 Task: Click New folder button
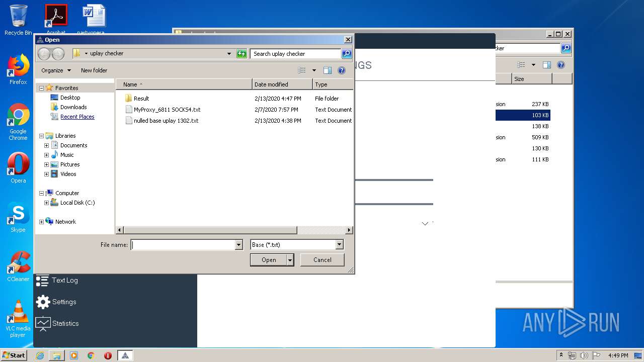(94, 70)
